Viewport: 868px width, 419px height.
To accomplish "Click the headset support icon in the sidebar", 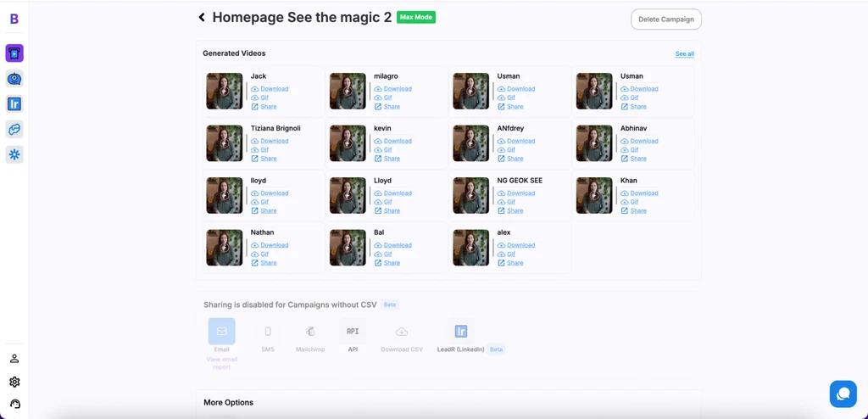I will point(14,404).
